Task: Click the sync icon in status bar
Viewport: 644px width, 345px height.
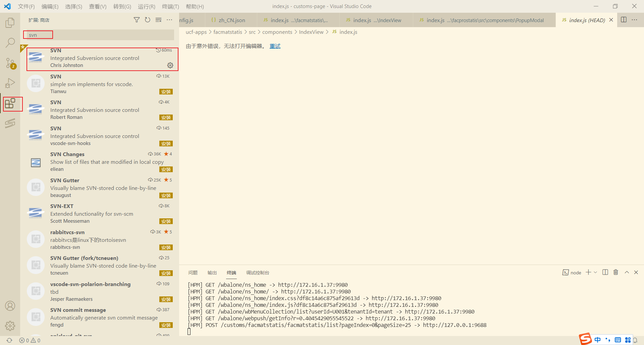Action: [9, 340]
